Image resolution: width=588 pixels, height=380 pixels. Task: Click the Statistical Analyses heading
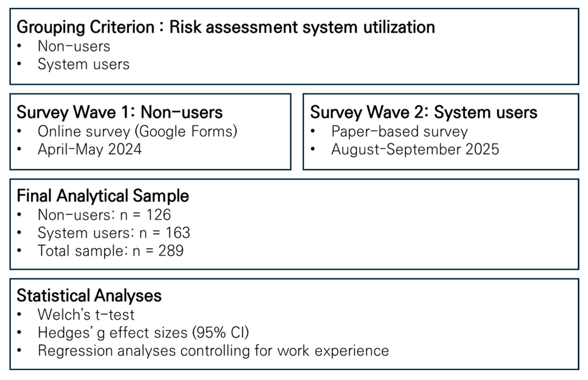point(89,296)
